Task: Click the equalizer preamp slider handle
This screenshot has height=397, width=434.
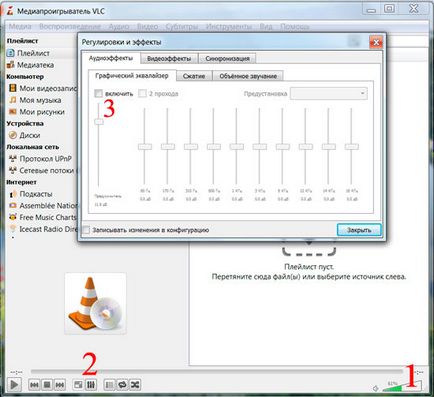Action: (99, 122)
